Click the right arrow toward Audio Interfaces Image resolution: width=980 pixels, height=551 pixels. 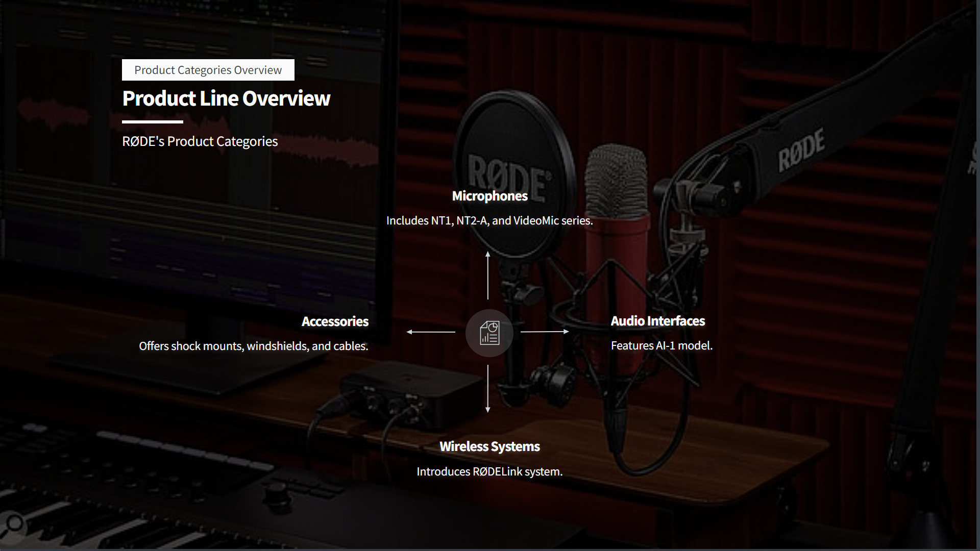545,332
